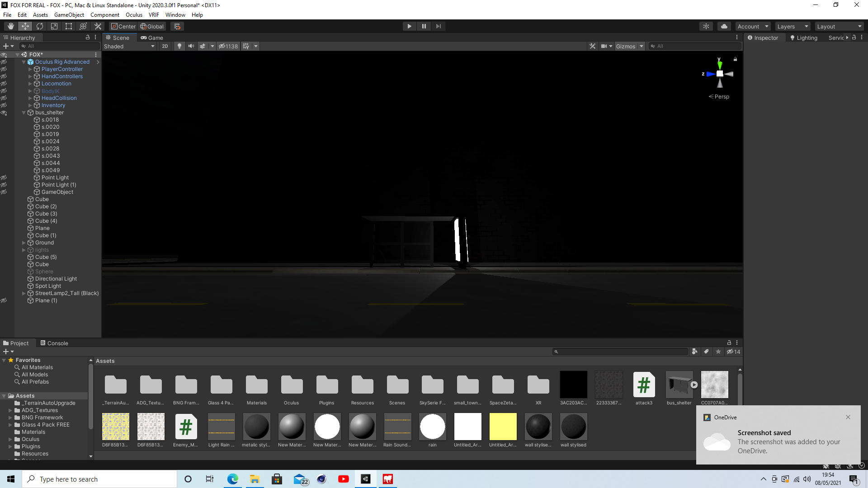This screenshot has height=488, width=868.
Task: Expand PlayerController in hierarchy
Action: (30, 69)
